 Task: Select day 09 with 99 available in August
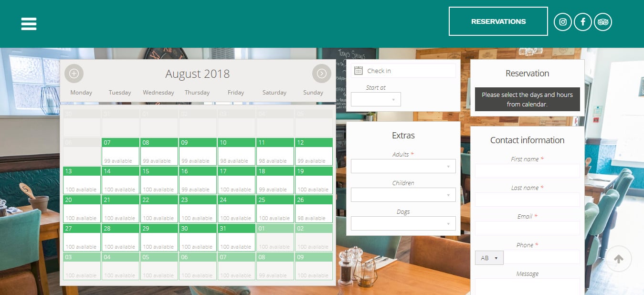point(198,152)
